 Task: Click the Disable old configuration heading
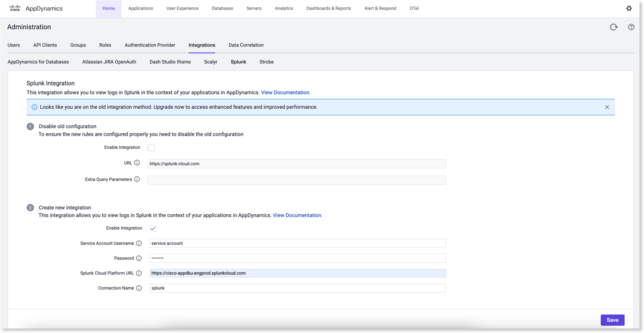pos(68,126)
